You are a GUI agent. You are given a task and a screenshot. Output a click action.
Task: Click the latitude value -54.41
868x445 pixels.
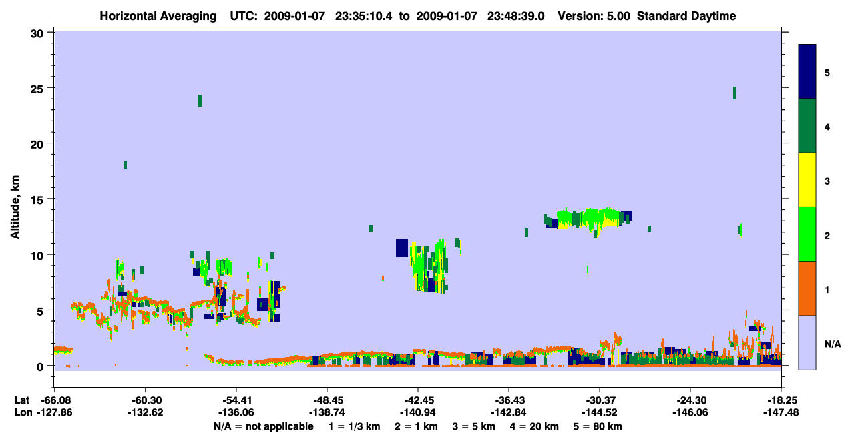[236, 400]
